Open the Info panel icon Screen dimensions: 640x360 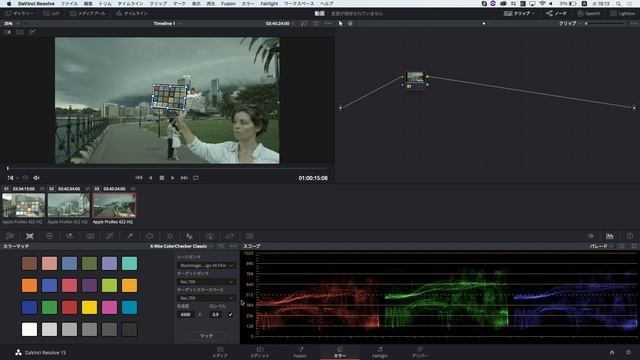click(x=630, y=236)
